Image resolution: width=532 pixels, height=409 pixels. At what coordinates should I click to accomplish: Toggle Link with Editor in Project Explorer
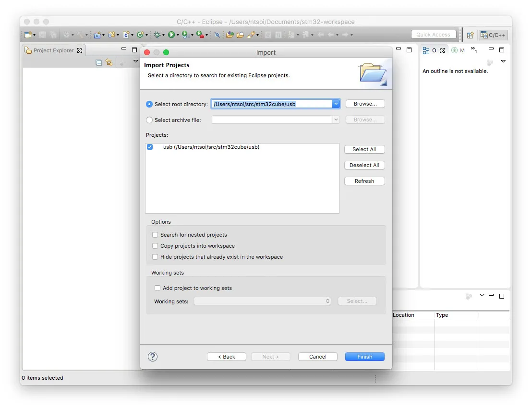109,63
